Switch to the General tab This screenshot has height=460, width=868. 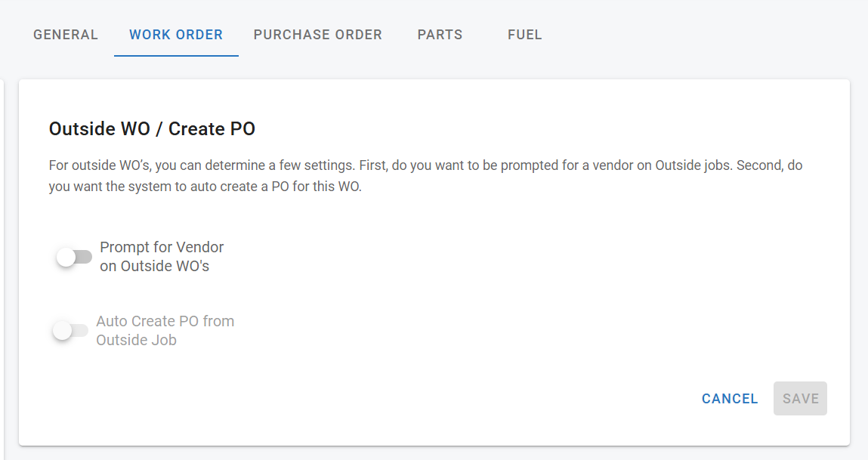(x=66, y=35)
